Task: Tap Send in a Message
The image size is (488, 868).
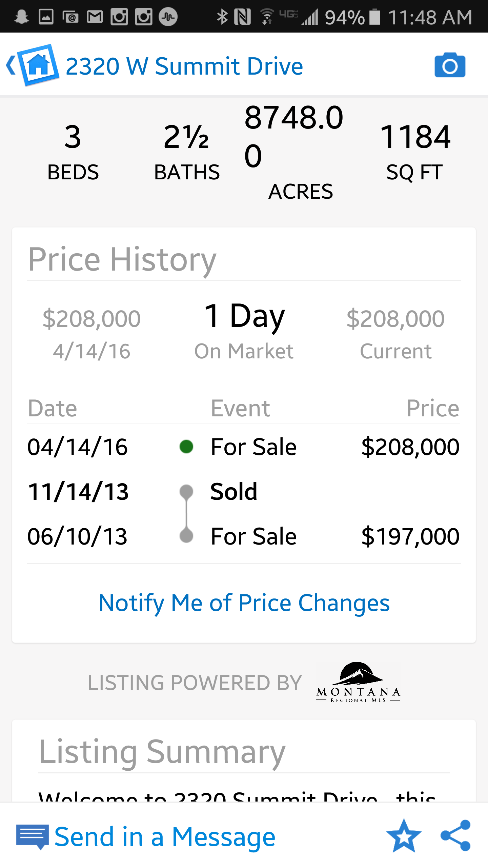Action: 165,837
